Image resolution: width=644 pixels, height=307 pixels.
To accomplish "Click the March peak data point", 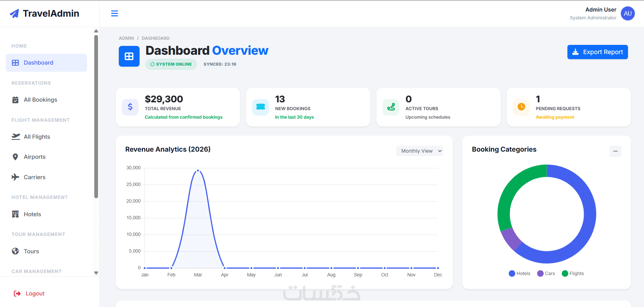I will (198, 171).
